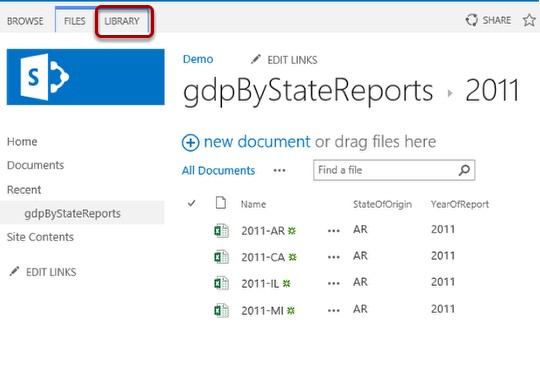Click the new document link

[x=257, y=142]
